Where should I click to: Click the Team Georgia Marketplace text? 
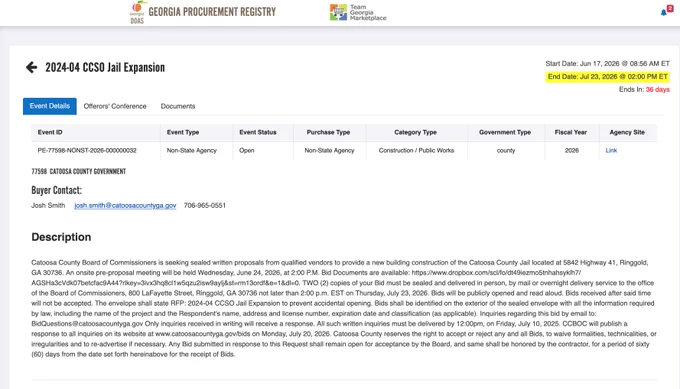click(x=368, y=13)
